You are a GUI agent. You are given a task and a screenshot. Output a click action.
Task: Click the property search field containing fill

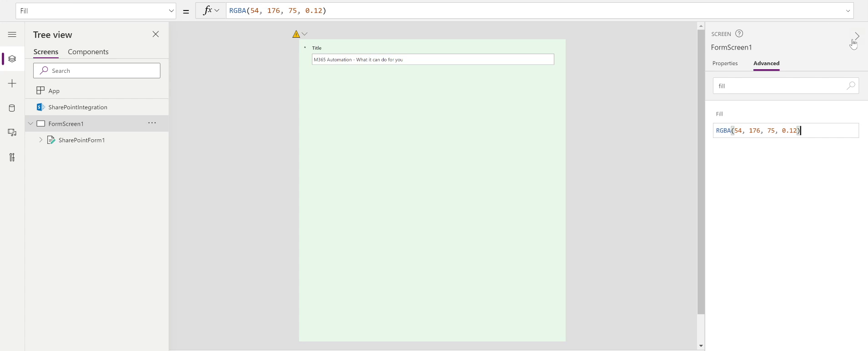point(786,86)
